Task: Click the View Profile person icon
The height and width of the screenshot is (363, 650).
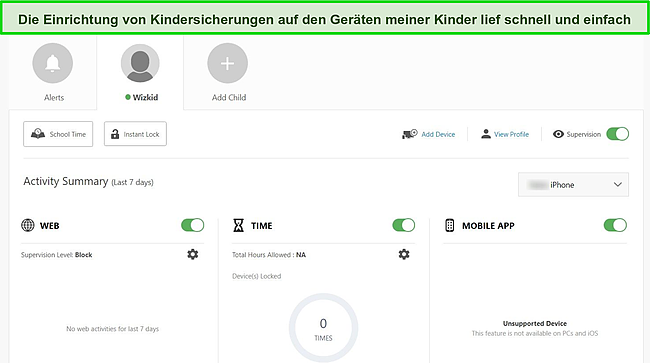Action: pyautogui.click(x=485, y=134)
